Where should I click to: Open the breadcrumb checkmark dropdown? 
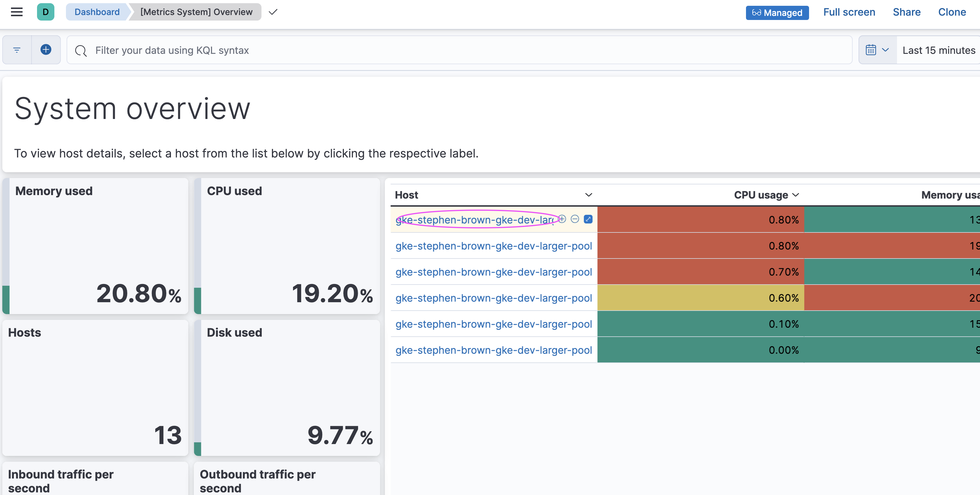click(273, 12)
